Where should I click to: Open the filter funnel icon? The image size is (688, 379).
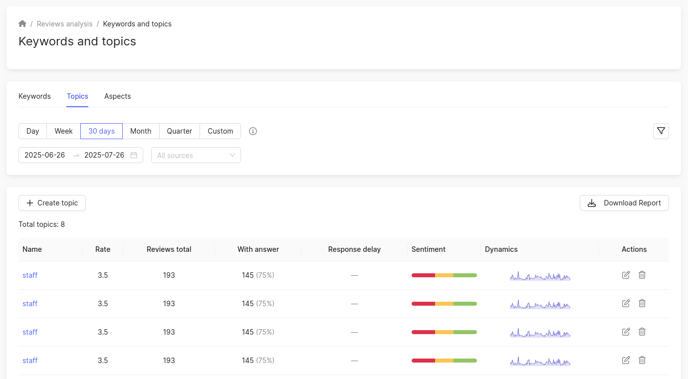661,131
